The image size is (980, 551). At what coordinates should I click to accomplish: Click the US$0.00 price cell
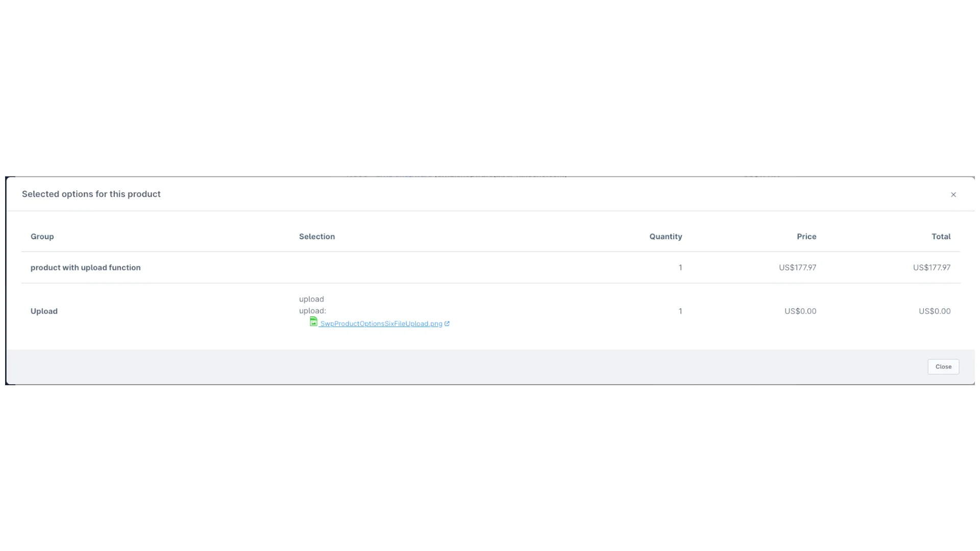click(800, 311)
